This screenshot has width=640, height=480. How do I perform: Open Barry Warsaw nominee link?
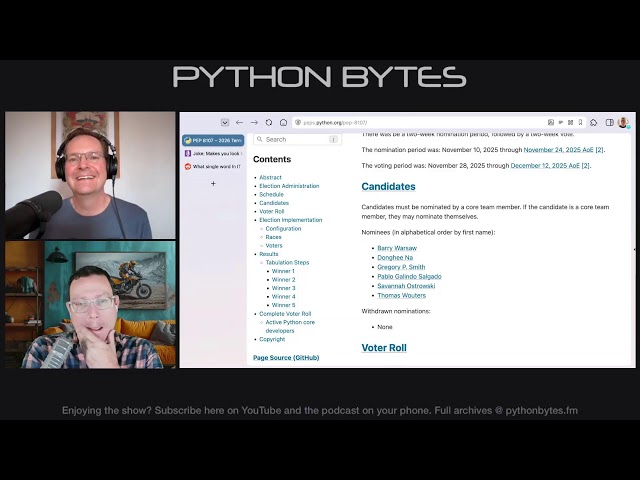397,248
